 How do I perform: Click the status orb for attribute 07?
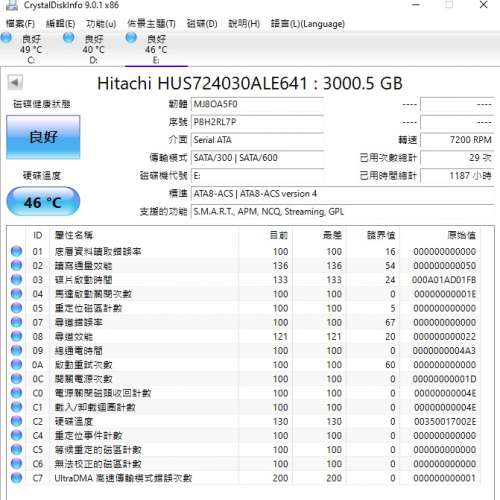16,322
